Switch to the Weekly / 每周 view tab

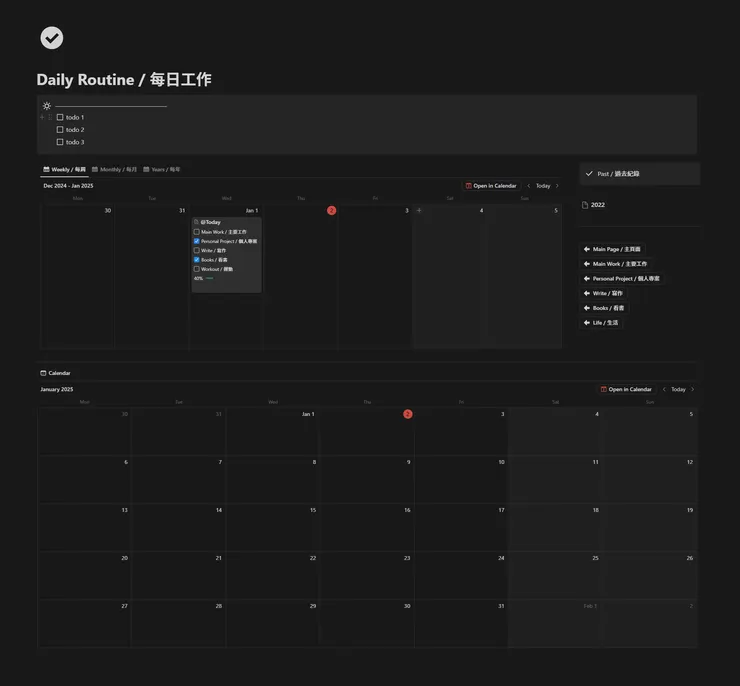pyautogui.click(x=65, y=169)
